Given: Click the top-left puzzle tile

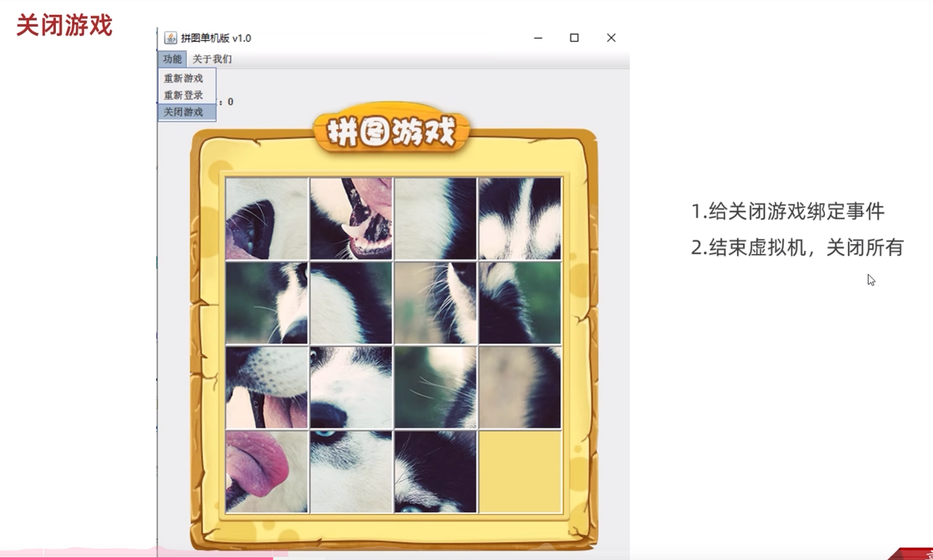Looking at the screenshot, I should point(267,219).
